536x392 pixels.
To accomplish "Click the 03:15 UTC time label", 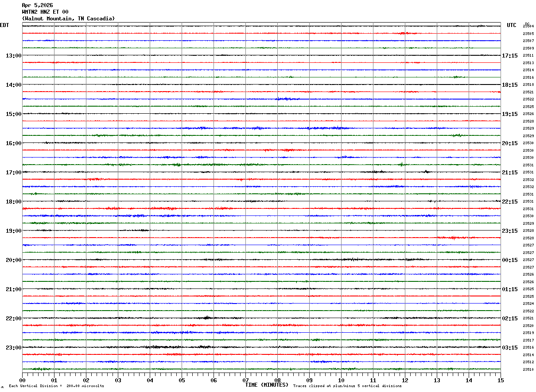I will coord(510,348).
